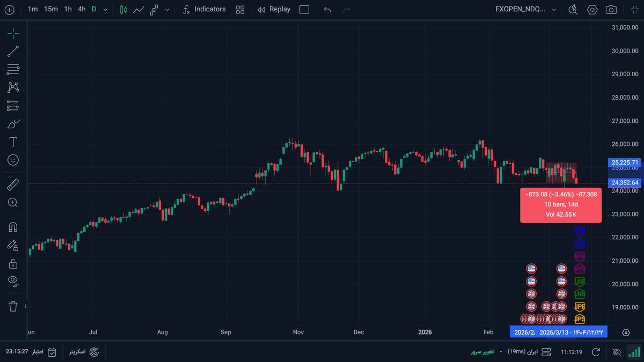Select the brush drawing tool
This screenshot has height=362, width=644.
(13, 124)
